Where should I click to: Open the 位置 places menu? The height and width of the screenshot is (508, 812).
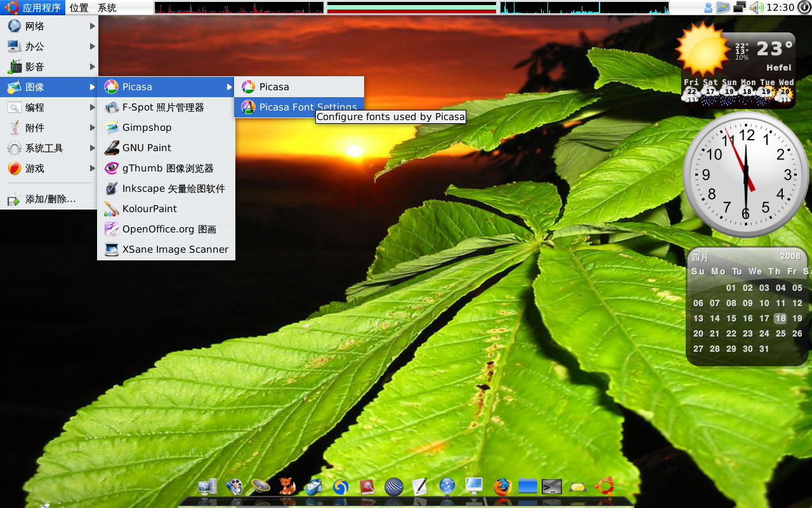[79, 8]
